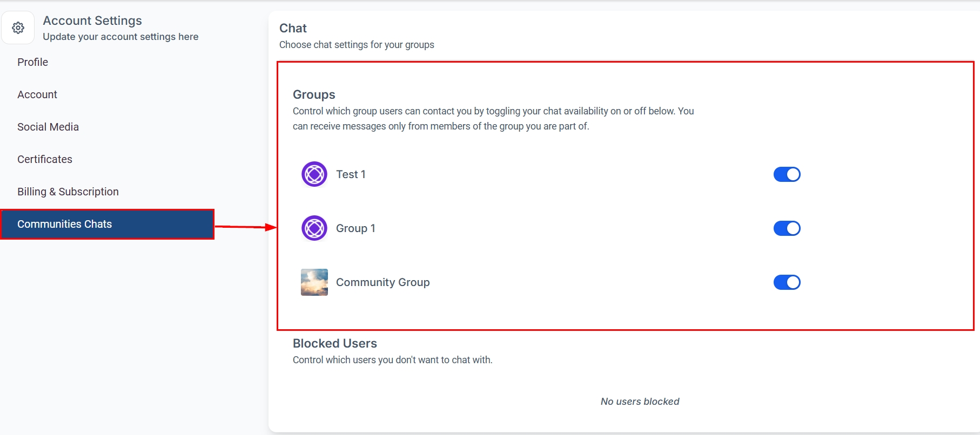Go to the Account settings page

[x=37, y=94]
